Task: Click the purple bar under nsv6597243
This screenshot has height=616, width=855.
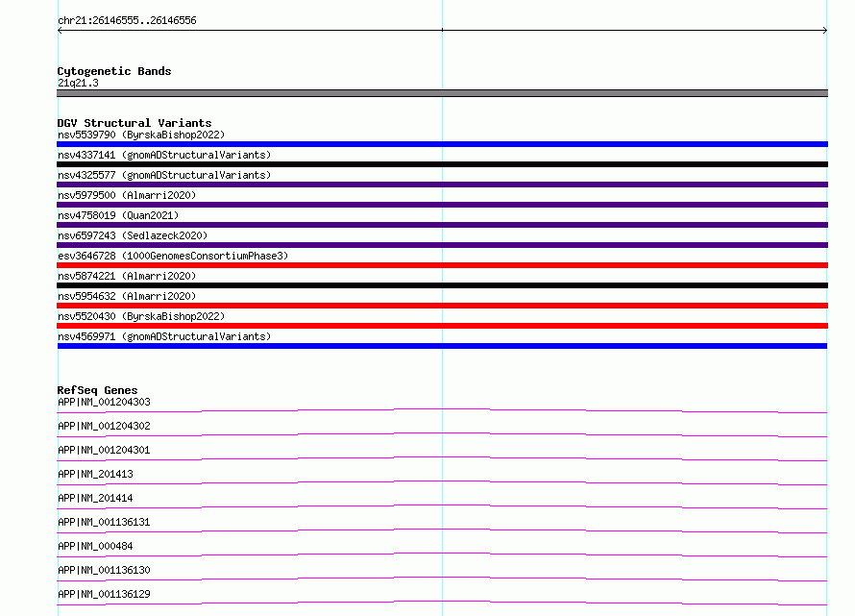Action: [442, 245]
